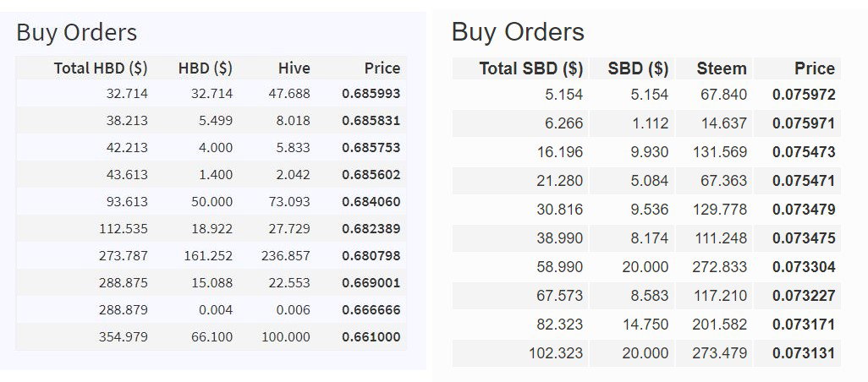Choose the order at price 0.666666
The width and height of the screenshot is (868, 382).
(x=211, y=310)
